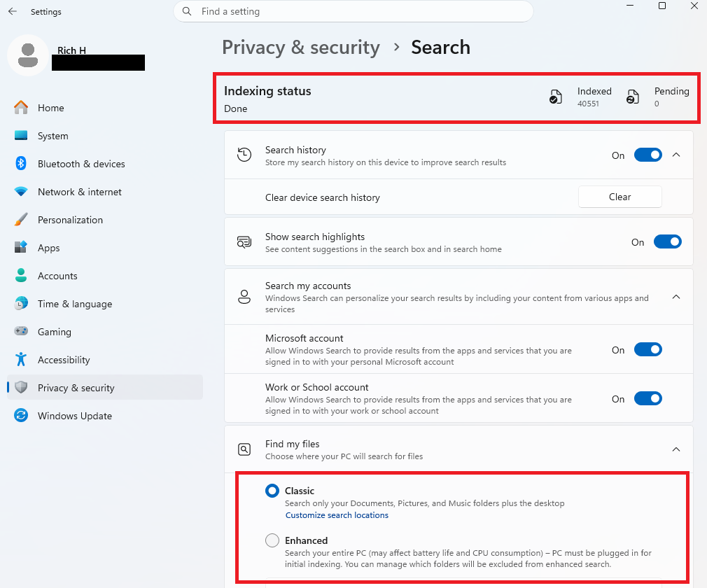Viewport: 707px width, 588px height.
Task: Click the back arrow in Settings
Action: coord(13,11)
